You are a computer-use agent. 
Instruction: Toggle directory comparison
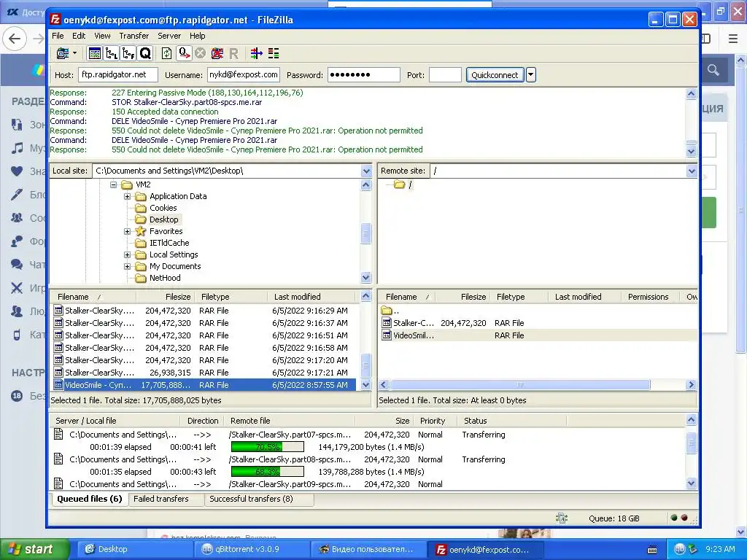pyautogui.click(x=274, y=53)
